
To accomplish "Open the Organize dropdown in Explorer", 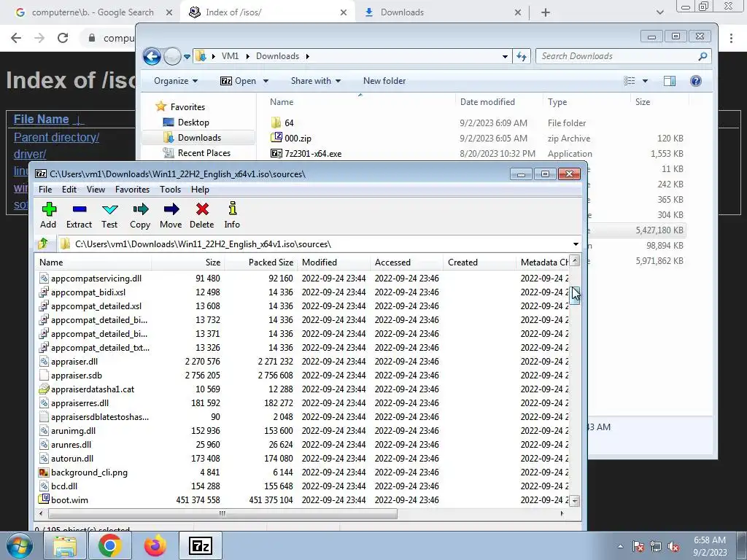I will [176, 81].
